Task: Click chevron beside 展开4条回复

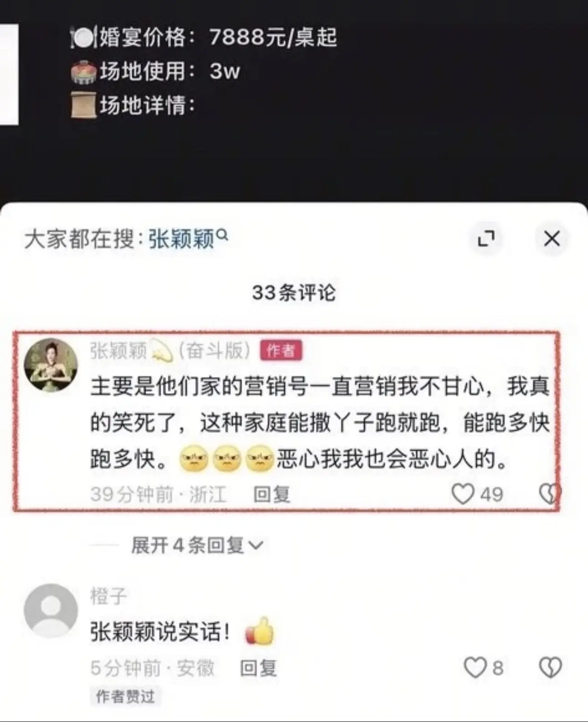Action: click(256, 546)
